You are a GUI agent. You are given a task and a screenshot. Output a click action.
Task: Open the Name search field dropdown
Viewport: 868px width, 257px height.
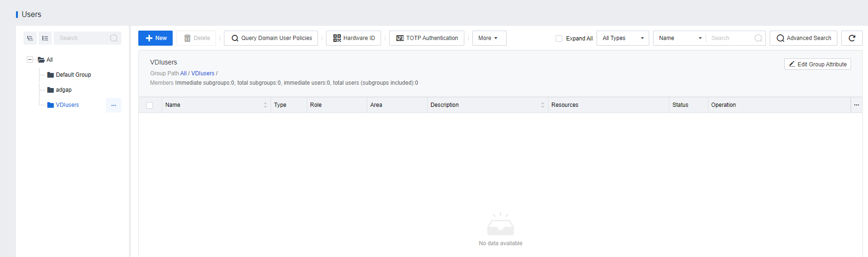(679, 38)
